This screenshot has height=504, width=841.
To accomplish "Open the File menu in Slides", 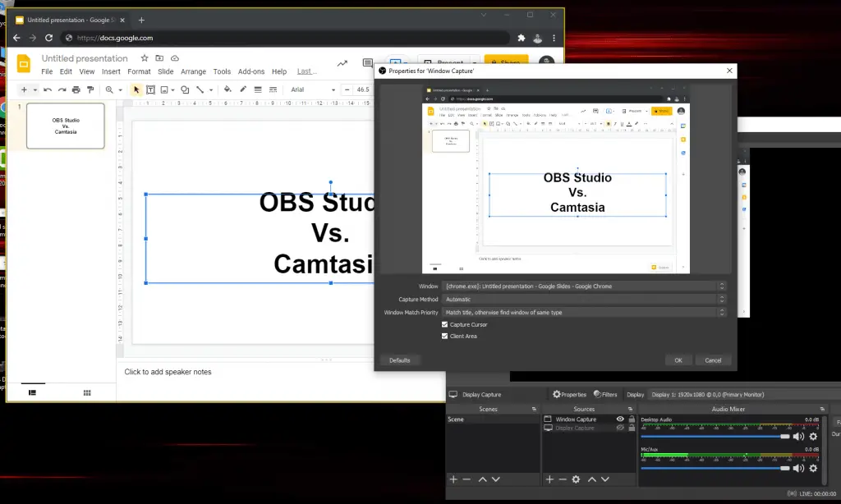I will (x=47, y=71).
